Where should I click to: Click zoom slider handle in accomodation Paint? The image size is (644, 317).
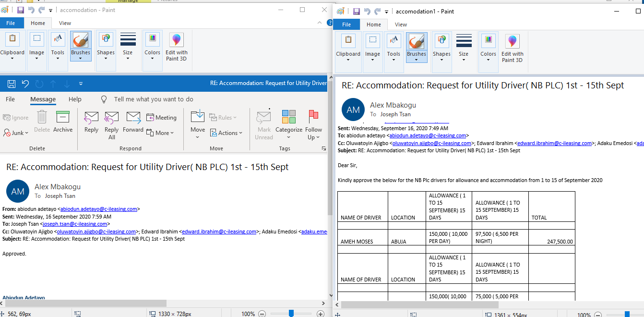tap(291, 314)
